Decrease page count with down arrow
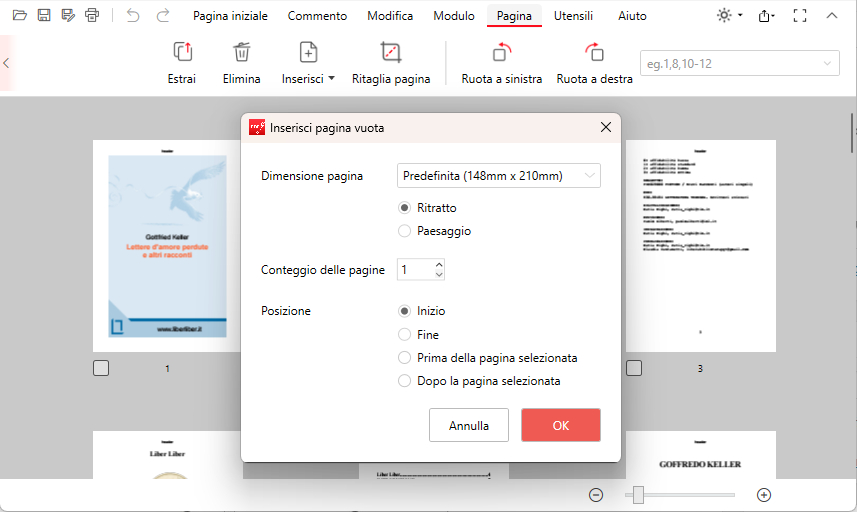Screen dimensions: 857x512 [x=439, y=274]
